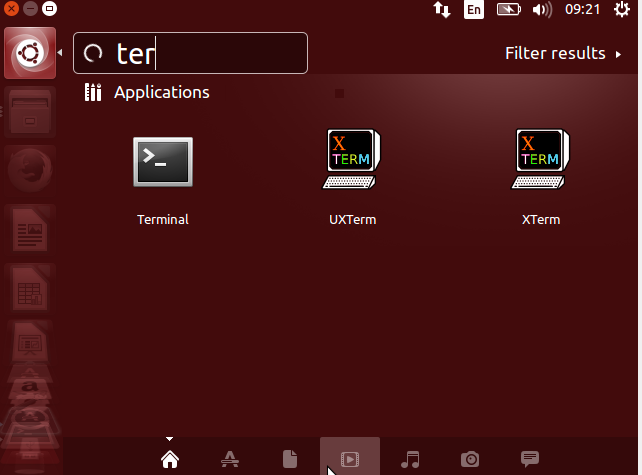Viewport: 642px width, 475px height.
Task: Click the Terminal label text
Action: click(x=163, y=219)
